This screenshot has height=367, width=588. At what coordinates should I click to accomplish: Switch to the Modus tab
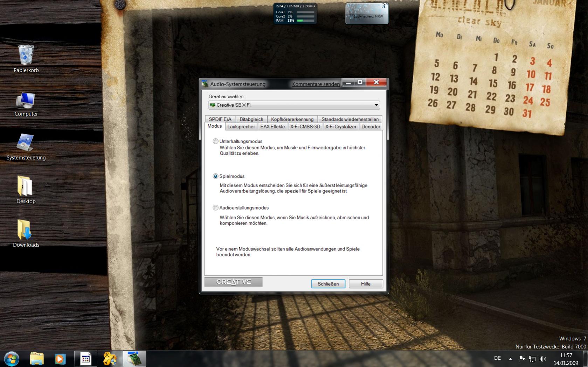tap(214, 126)
